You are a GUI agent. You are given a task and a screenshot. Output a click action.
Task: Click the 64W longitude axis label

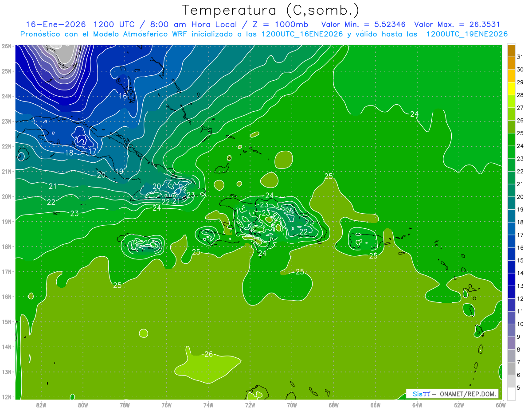click(417, 404)
